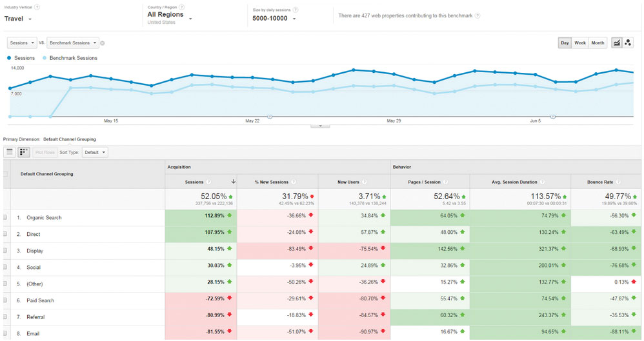644x341 pixels.
Task: Check the Display row checkbox
Action: click(x=5, y=251)
